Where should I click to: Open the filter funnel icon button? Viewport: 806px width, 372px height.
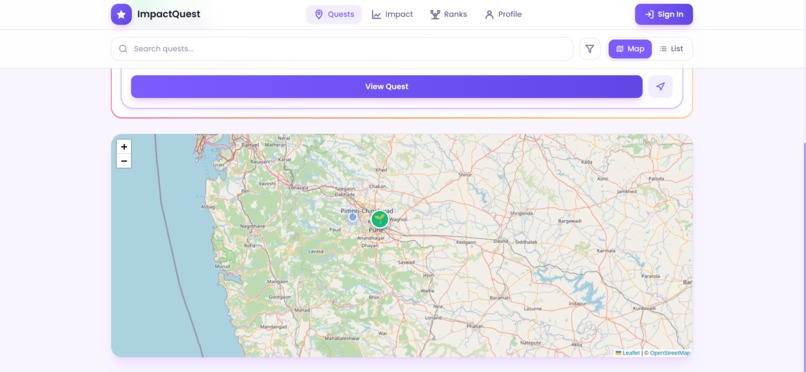tap(590, 49)
